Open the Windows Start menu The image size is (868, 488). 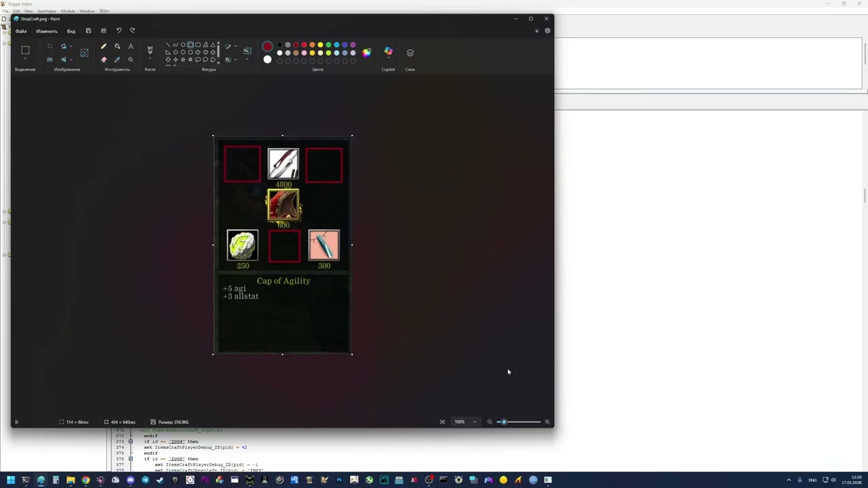11,480
